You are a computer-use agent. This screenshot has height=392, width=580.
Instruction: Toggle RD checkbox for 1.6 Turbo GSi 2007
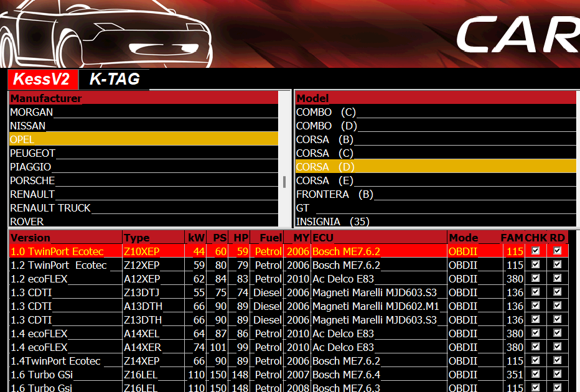pyautogui.click(x=557, y=374)
